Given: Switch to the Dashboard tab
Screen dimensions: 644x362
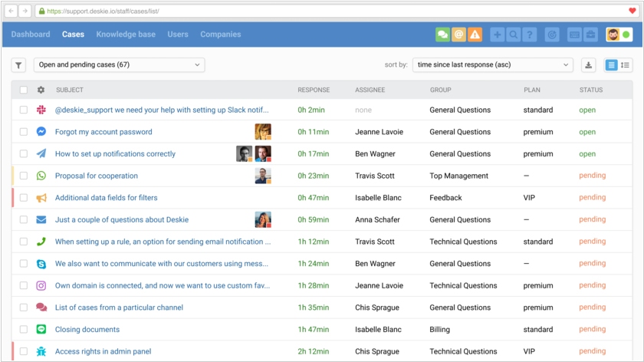Looking at the screenshot, I should coord(31,35).
